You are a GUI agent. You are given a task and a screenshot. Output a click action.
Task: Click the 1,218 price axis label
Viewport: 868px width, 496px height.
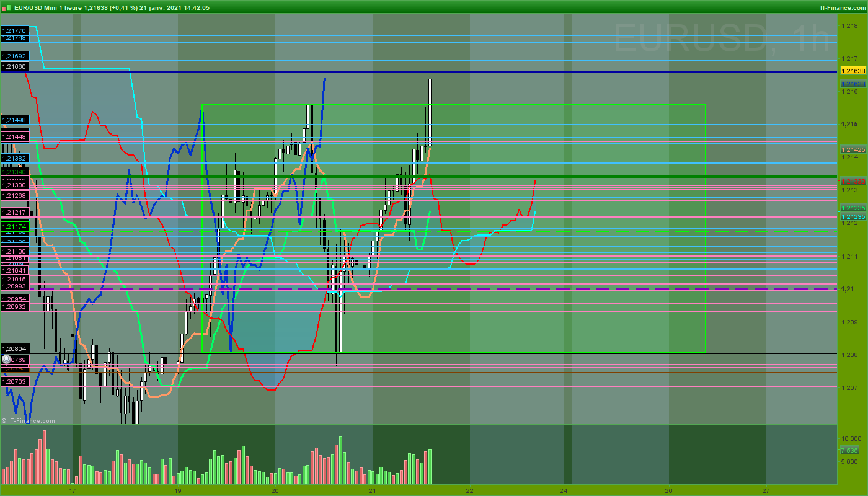point(849,25)
